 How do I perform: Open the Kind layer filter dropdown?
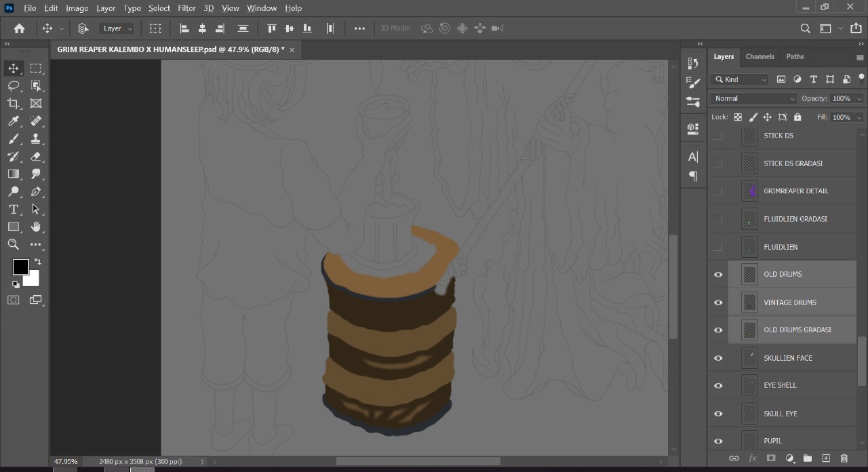pyautogui.click(x=740, y=79)
